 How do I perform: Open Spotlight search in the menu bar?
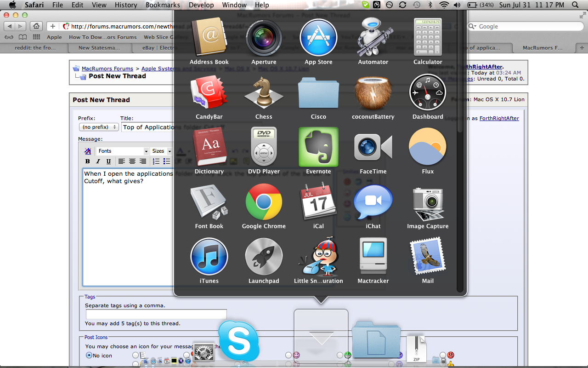pyautogui.click(x=576, y=5)
